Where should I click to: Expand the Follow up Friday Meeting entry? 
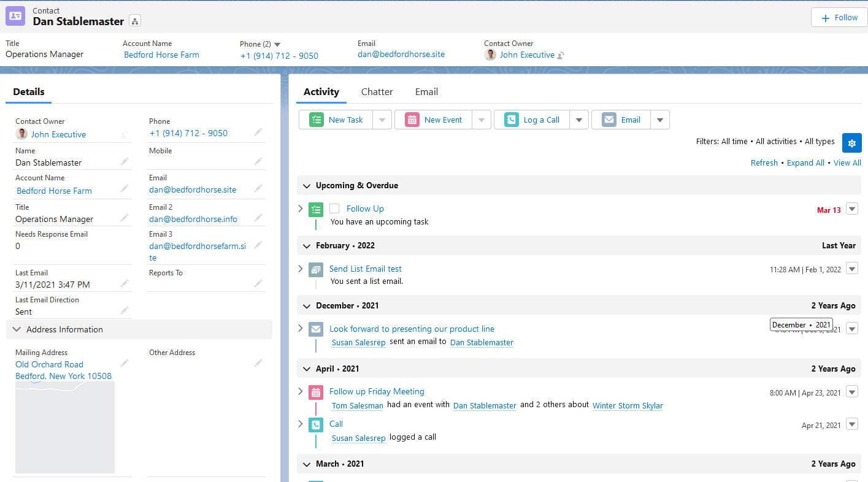(300, 391)
